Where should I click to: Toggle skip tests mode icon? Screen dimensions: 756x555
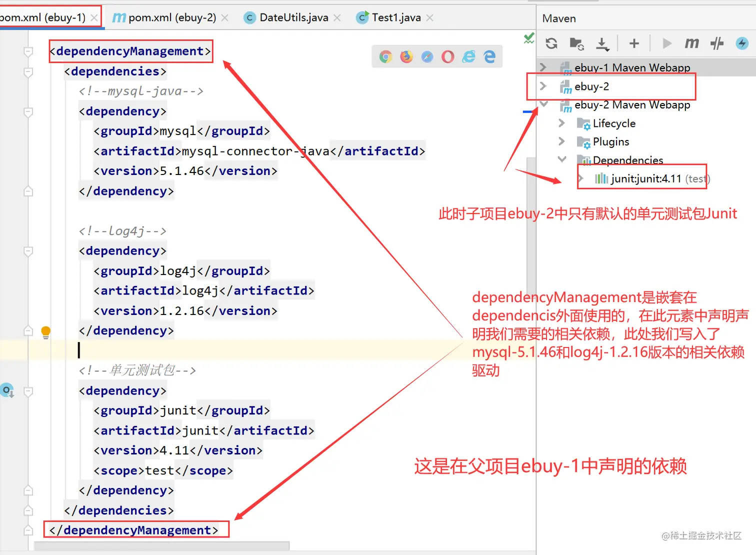click(717, 43)
